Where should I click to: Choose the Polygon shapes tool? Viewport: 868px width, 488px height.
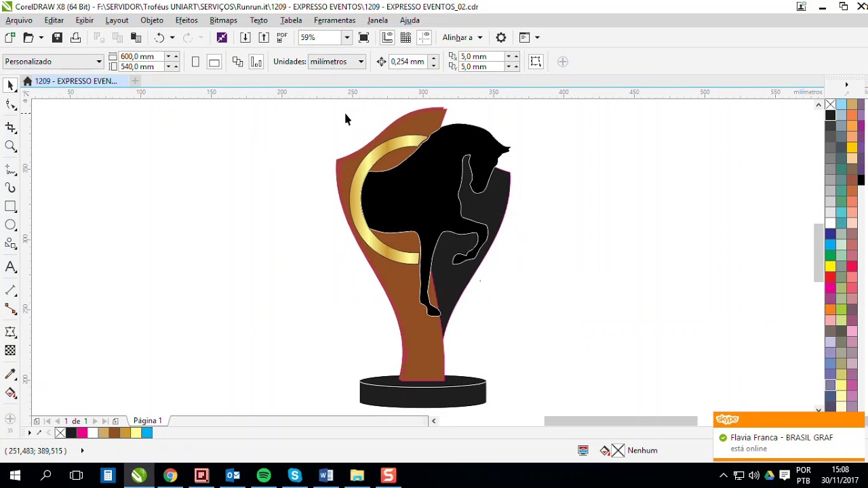click(10, 244)
